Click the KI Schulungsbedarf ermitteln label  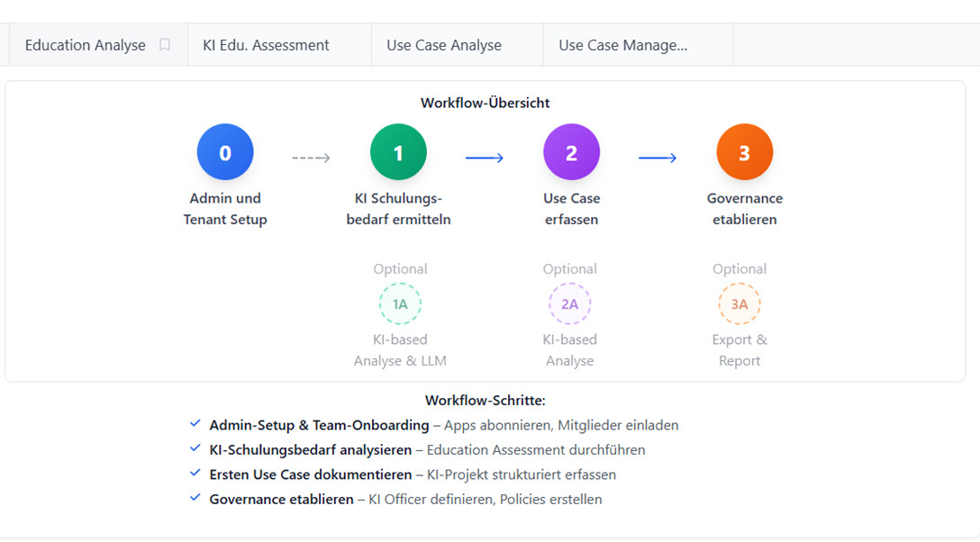(x=398, y=209)
